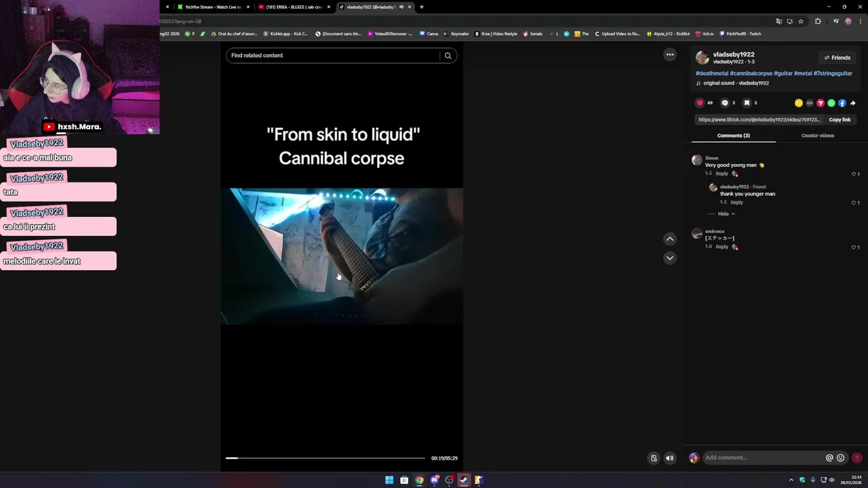This screenshot has width=868, height=488.
Task: Open the FitchFtw89 - Twitch bookmark
Action: pyautogui.click(x=741, y=33)
